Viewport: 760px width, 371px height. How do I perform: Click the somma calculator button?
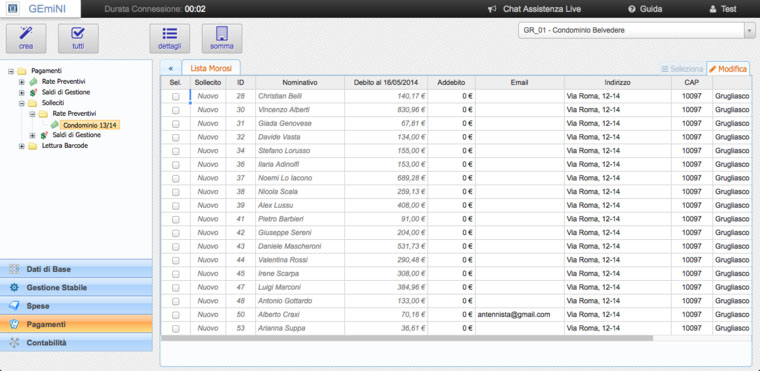(222, 38)
